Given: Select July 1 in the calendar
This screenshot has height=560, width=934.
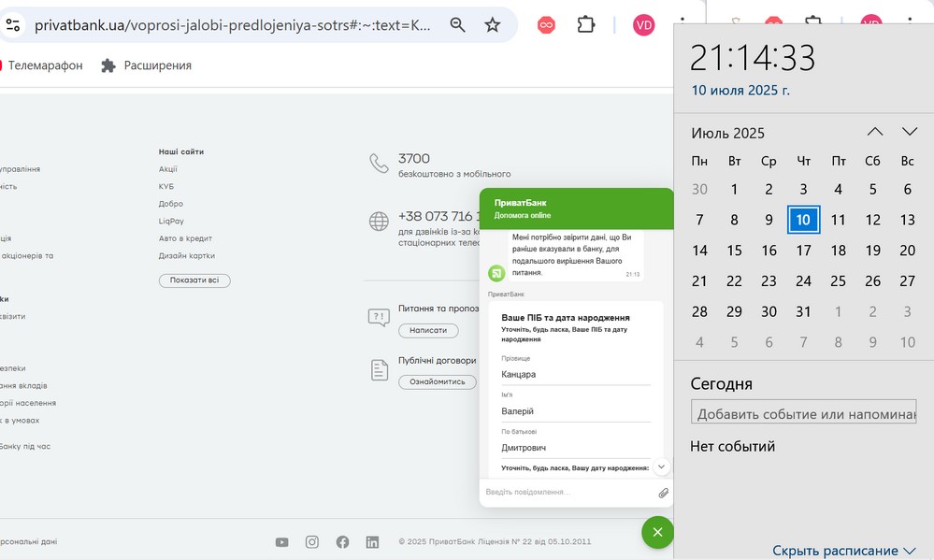Looking at the screenshot, I should pos(734,189).
